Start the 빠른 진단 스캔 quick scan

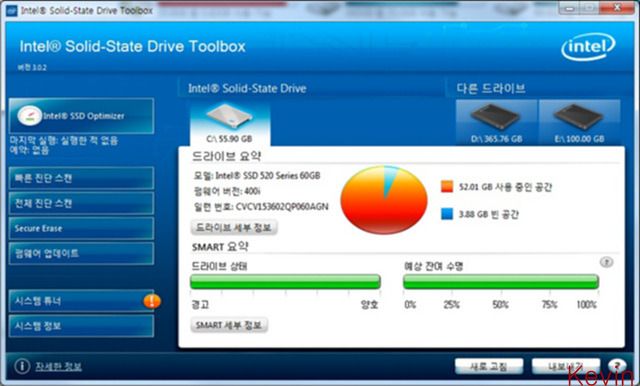[82, 178]
